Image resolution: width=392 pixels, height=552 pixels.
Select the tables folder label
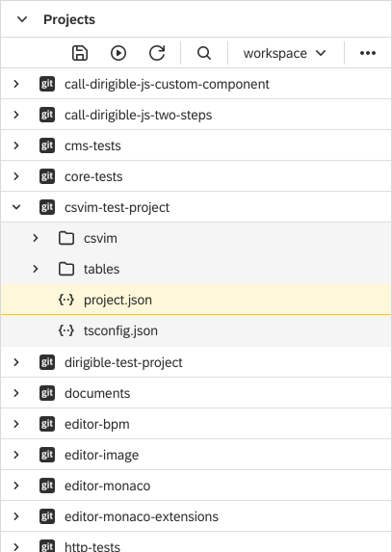(x=101, y=270)
